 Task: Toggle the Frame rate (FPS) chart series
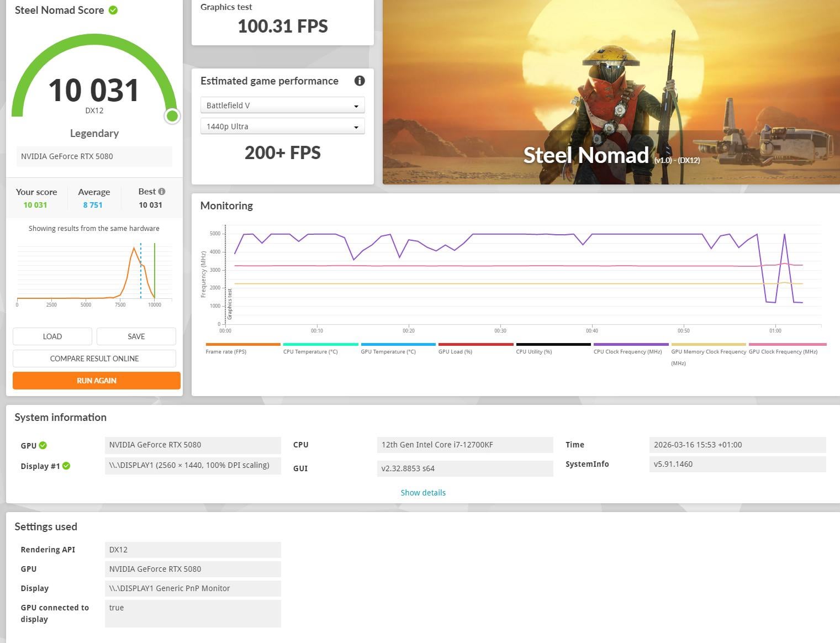243,348
